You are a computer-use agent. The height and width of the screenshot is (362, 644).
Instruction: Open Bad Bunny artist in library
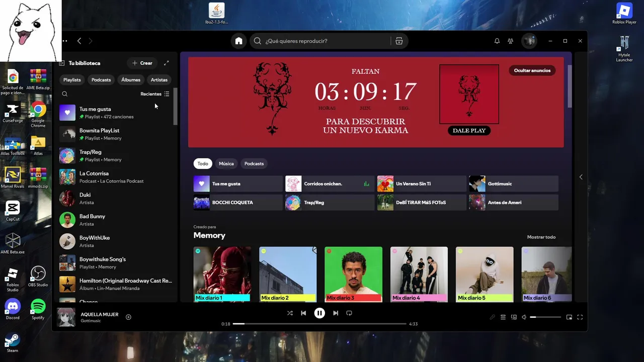(x=116, y=220)
